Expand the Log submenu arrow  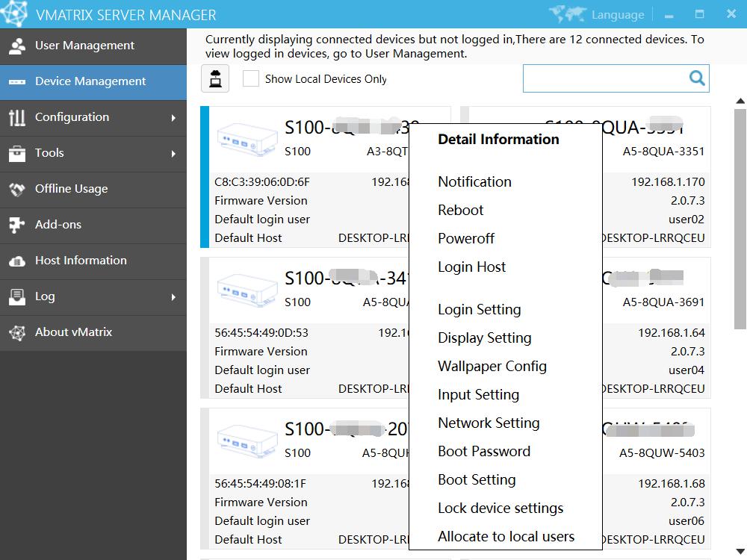173,297
